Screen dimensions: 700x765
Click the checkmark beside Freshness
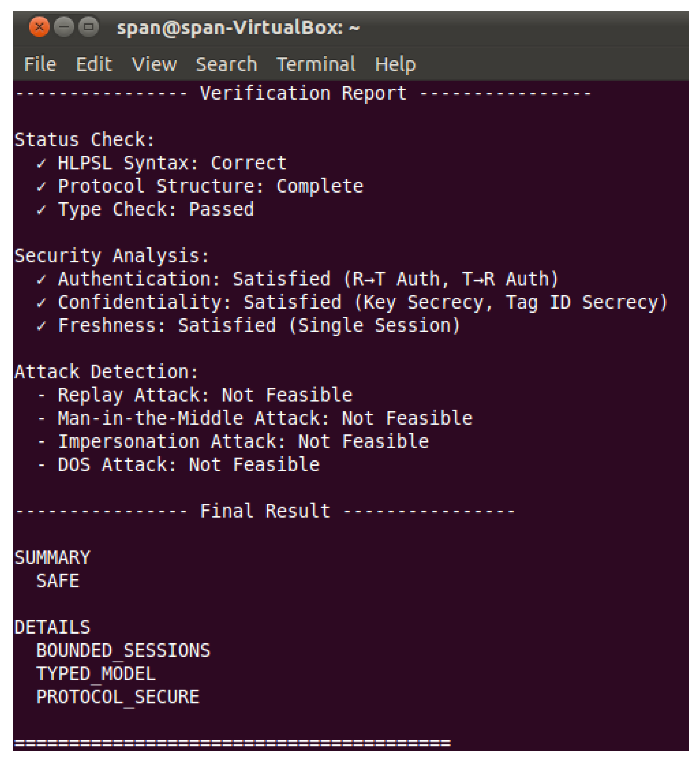[x=41, y=326]
